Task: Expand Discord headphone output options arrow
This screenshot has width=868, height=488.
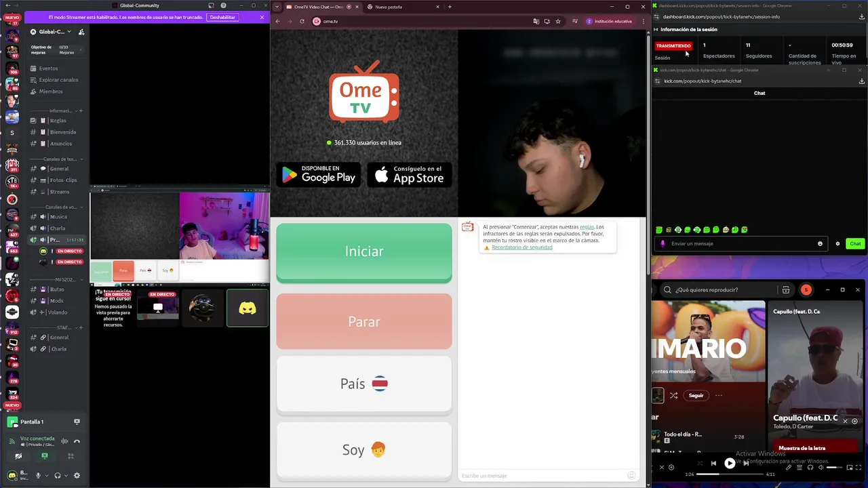Action: click(66, 476)
